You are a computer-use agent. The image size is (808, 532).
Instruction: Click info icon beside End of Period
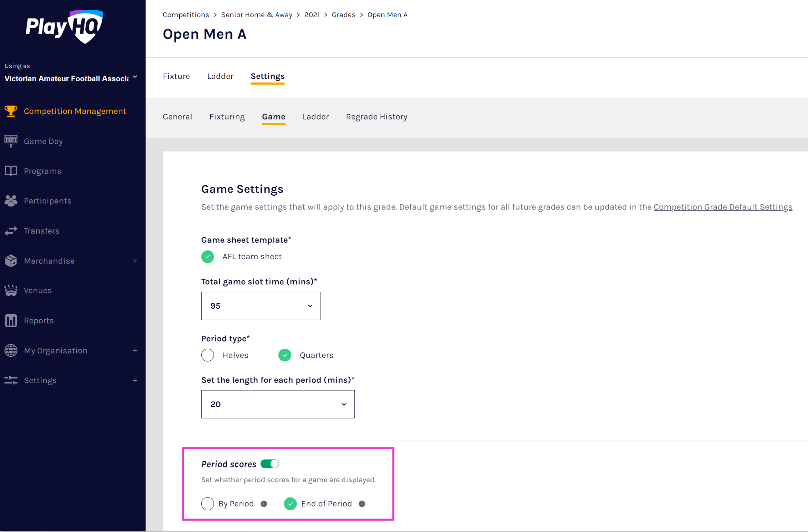(x=362, y=504)
